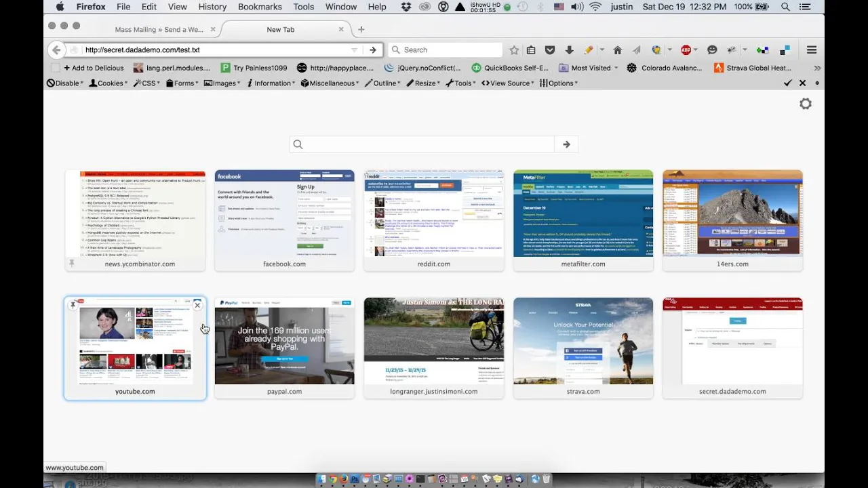
Task: Open Most Visited bookmarks folder
Action: pos(589,68)
